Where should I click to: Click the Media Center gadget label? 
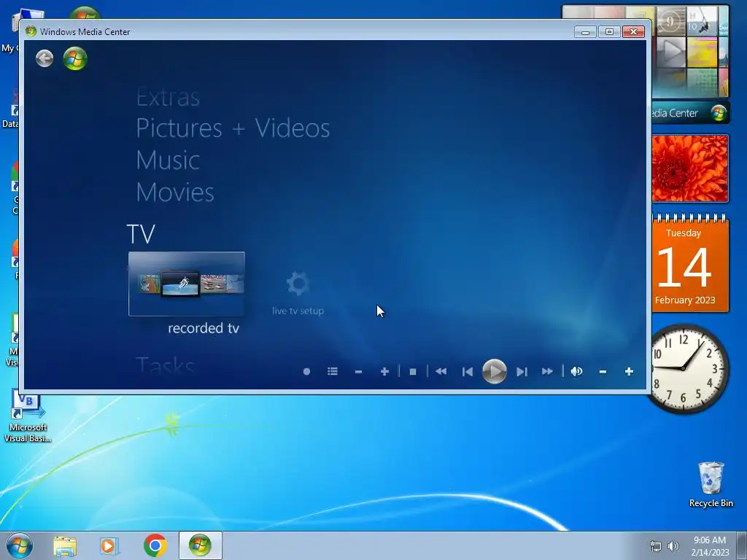(690, 113)
